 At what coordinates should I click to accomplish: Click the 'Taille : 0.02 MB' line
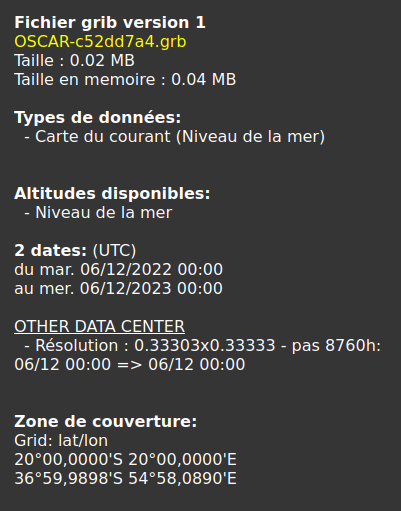click(74, 61)
